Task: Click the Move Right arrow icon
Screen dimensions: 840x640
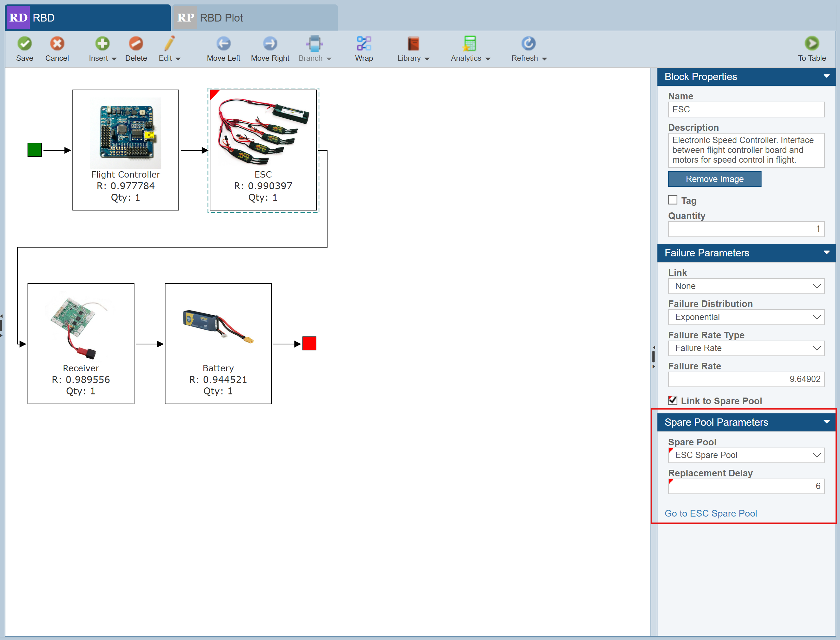Action: coord(270,43)
